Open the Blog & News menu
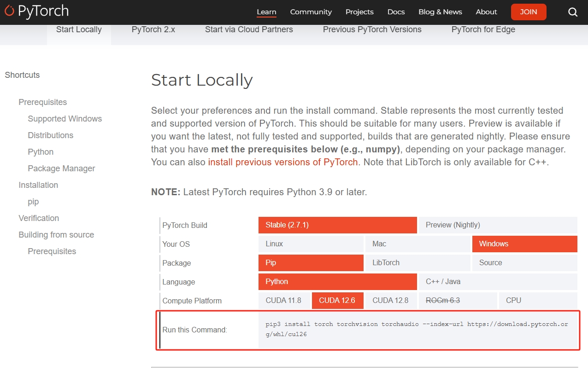Image resolution: width=588 pixels, height=372 pixels. pyautogui.click(x=440, y=12)
